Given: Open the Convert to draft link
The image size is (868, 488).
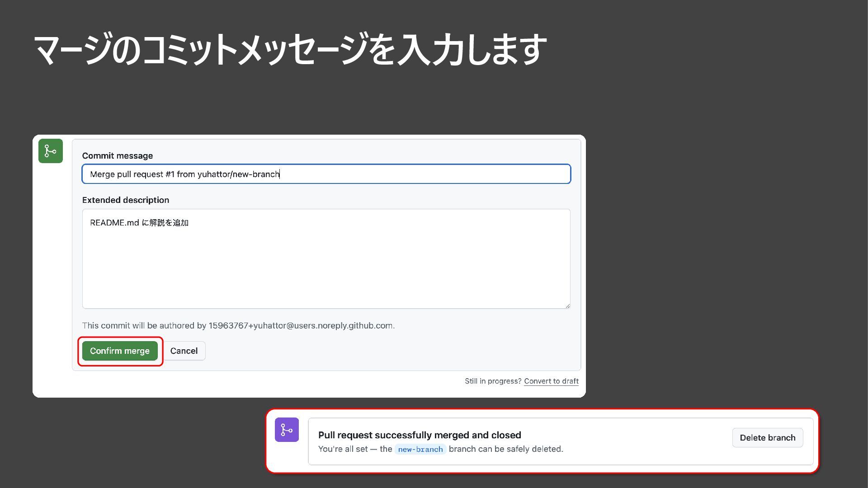Looking at the screenshot, I should tap(551, 381).
